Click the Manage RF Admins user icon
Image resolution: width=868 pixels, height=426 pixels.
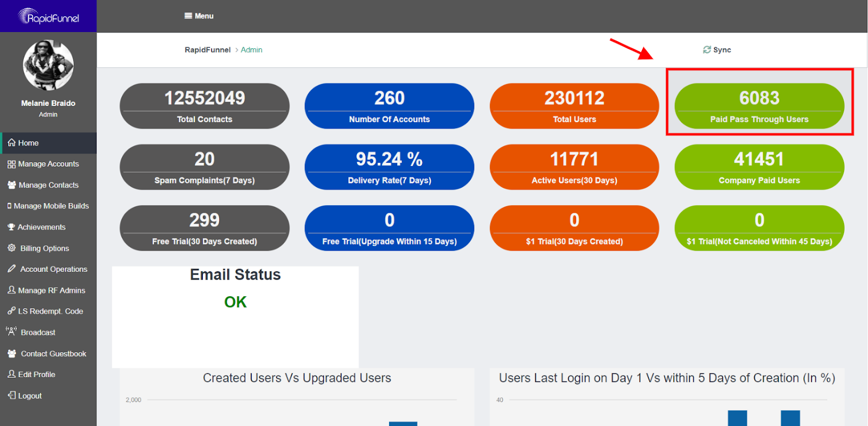[11, 290]
